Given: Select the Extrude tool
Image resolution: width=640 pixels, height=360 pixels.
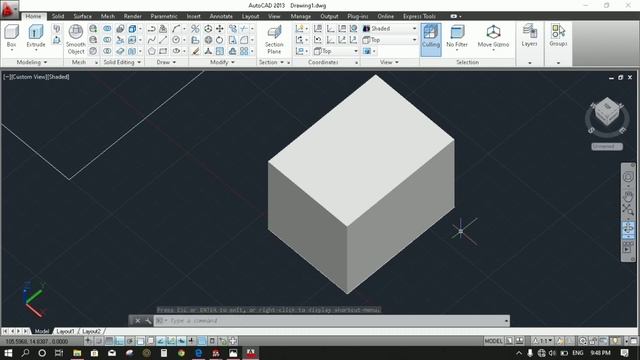Looking at the screenshot, I should click(x=36, y=36).
